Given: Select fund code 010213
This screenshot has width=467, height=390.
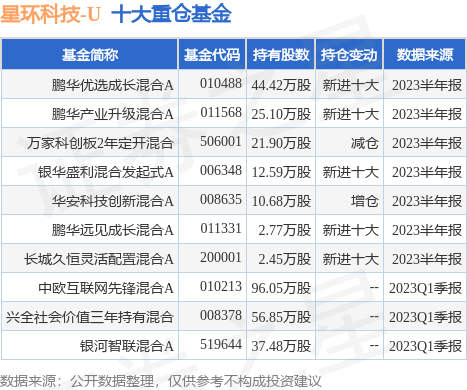Looking at the screenshot, I should [x=221, y=287].
